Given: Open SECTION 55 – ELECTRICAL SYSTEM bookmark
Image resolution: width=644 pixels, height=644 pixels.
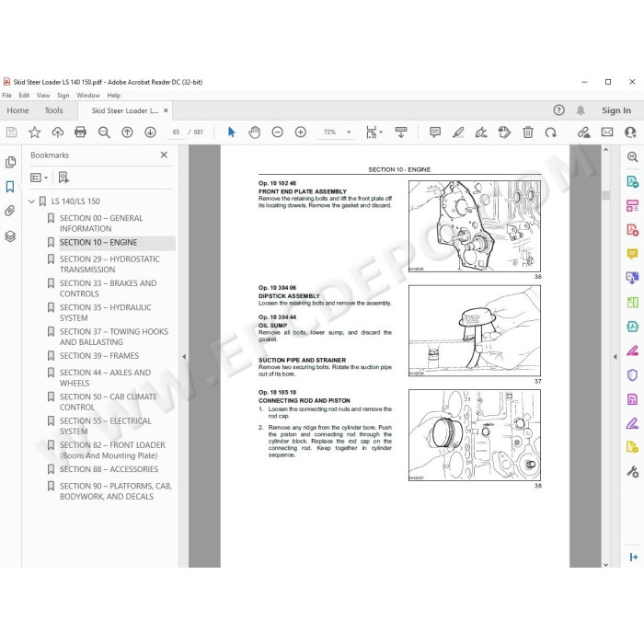Looking at the screenshot, I should 106,426.
